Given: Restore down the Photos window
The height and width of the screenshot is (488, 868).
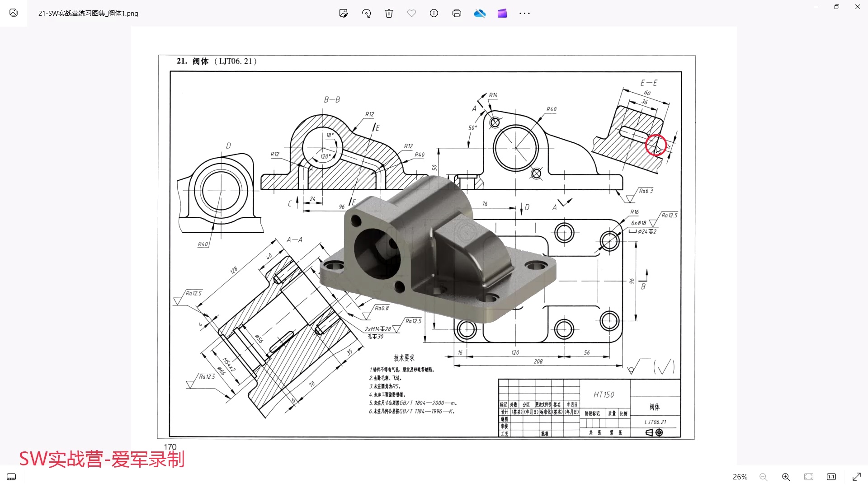Looking at the screenshot, I should click(837, 7).
